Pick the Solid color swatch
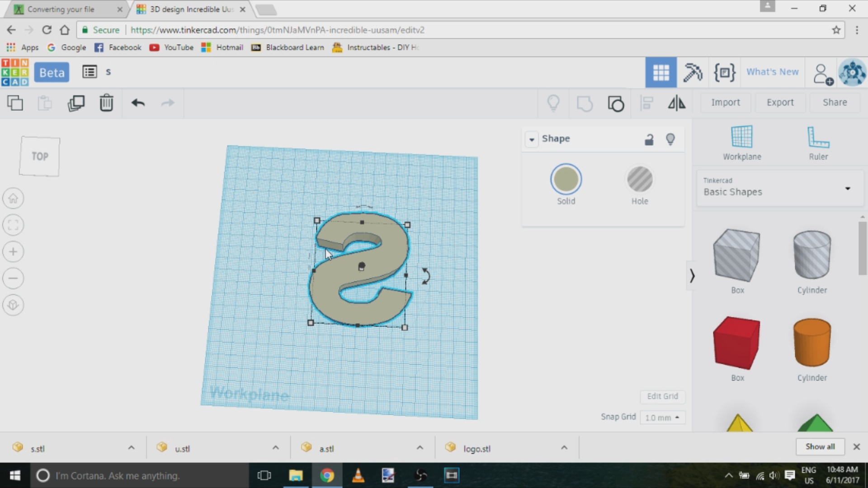This screenshot has width=868, height=488. (x=566, y=179)
